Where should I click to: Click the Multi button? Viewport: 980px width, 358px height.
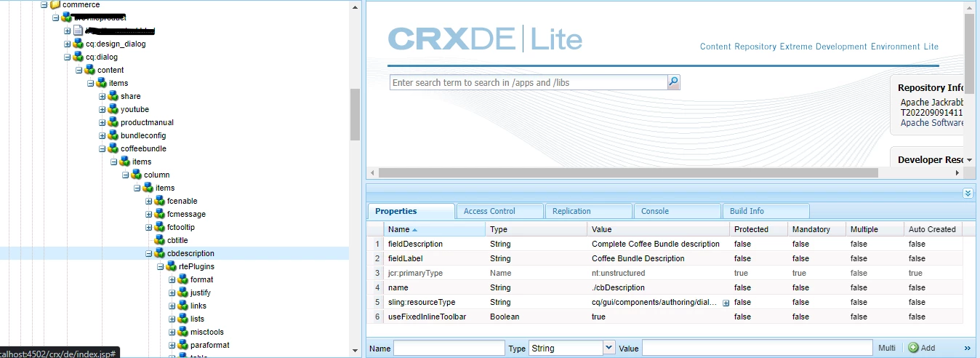tap(887, 348)
